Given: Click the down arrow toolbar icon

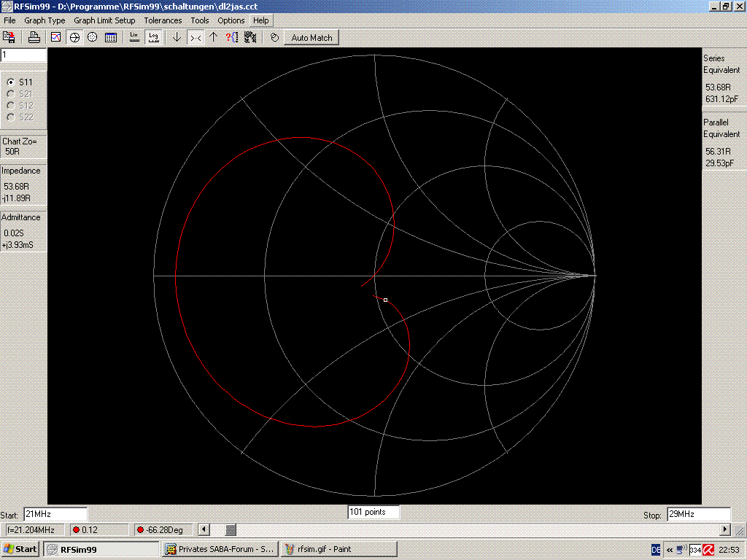Looking at the screenshot, I should 177,37.
